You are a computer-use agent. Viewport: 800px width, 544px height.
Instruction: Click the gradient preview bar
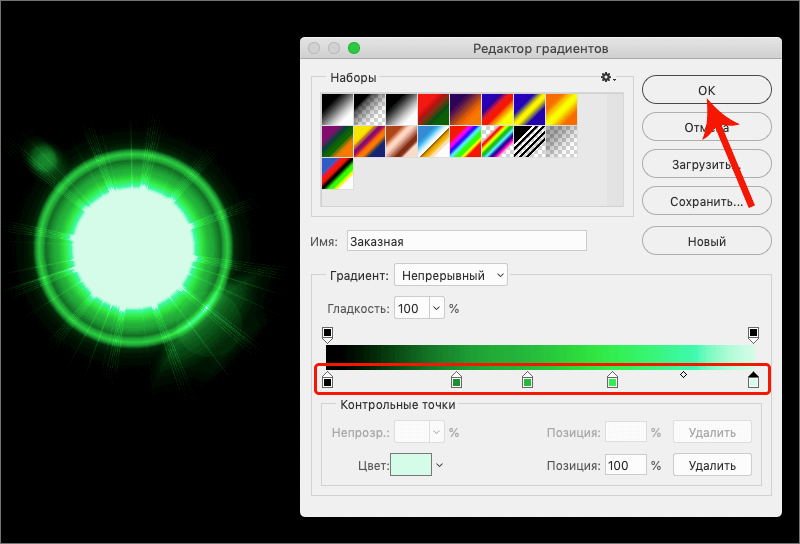click(540, 357)
